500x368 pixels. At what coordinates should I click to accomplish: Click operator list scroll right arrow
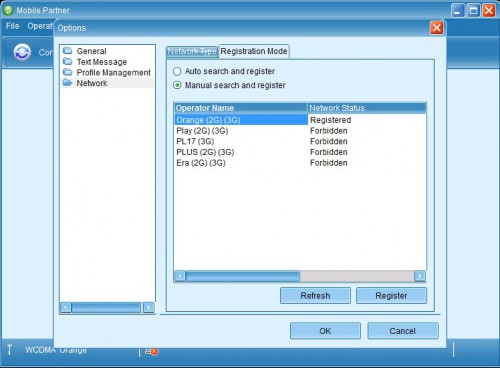coord(420,276)
